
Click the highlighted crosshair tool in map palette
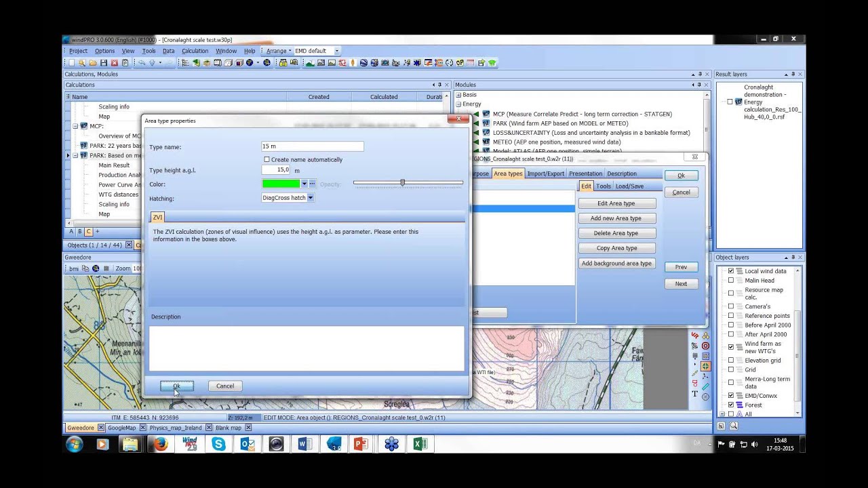[x=705, y=366]
